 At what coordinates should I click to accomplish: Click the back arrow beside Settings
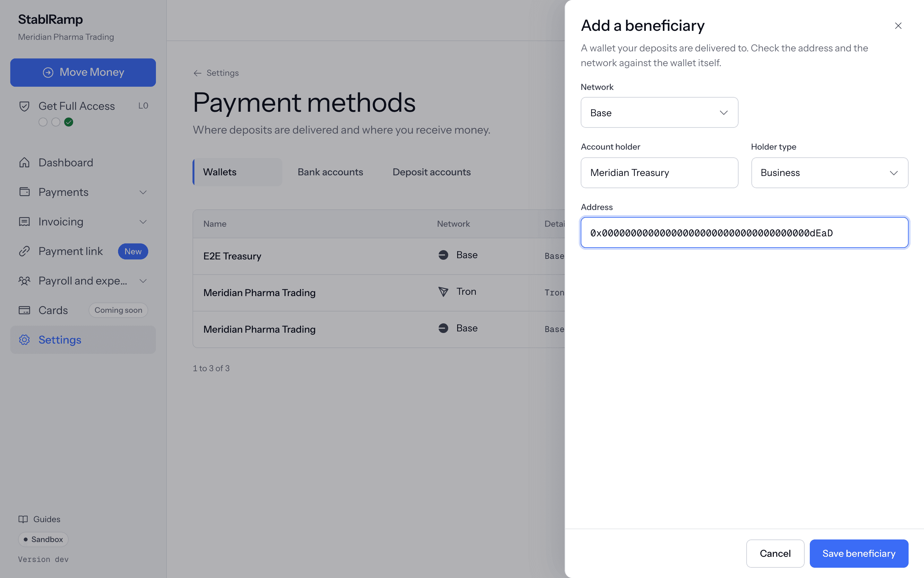(x=197, y=73)
